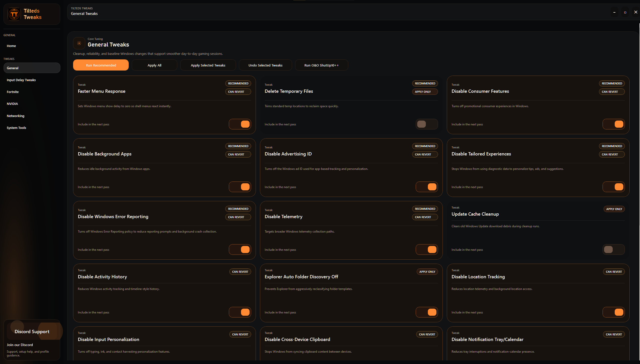The height and width of the screenshot is (364, 640).
Task: Click RECOMMENDED badge on Disable Telemetry
Action: point(425,209)
